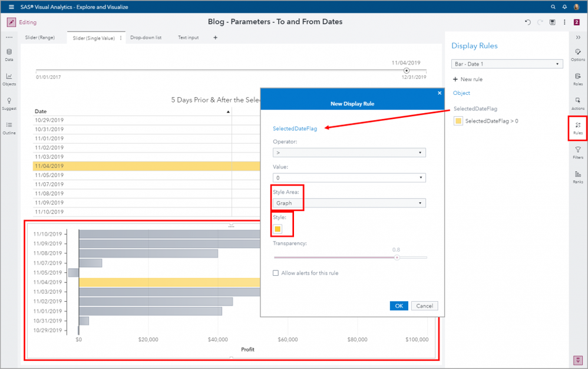Click New rule in Display Rules
Screen dimensions: 588x369
point(468,79)
